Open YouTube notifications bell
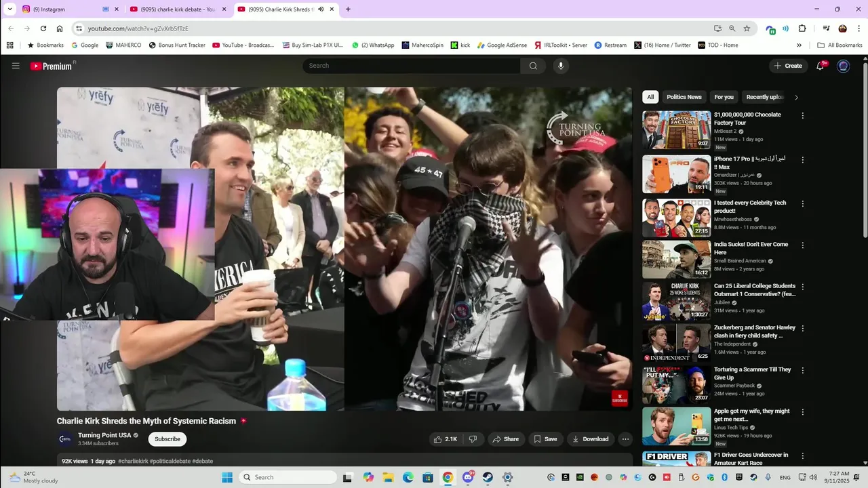Screen dimensions: 868x488 pyautogui.click(x=821, y=66)
